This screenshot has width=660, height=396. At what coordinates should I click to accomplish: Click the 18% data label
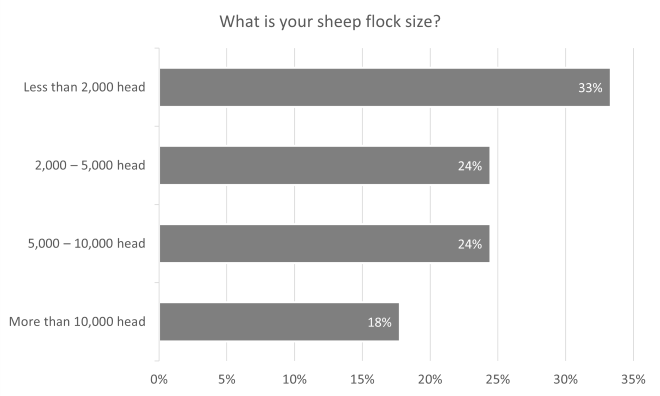tap(380, 322)
